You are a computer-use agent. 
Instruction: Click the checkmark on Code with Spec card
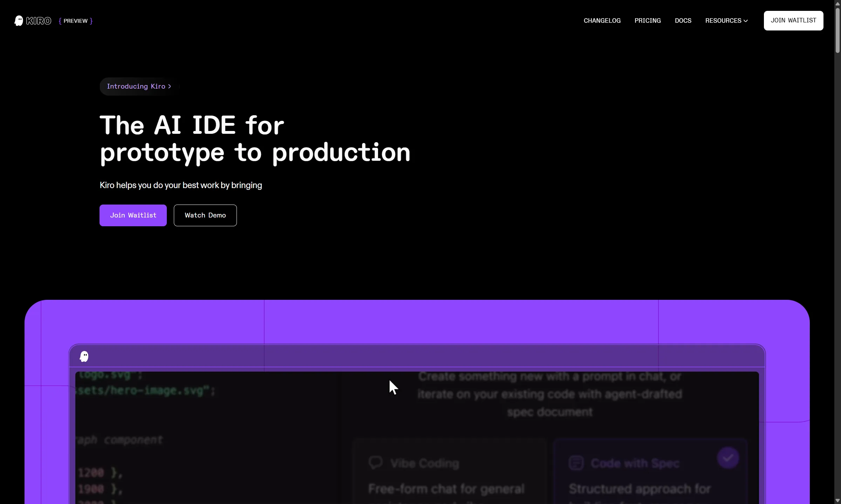click(728, 458)
